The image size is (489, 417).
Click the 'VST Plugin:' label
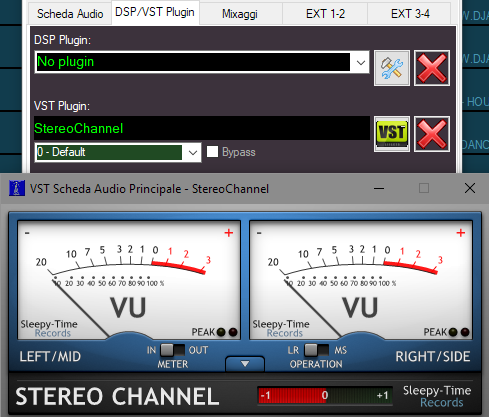tap(62, 106)
